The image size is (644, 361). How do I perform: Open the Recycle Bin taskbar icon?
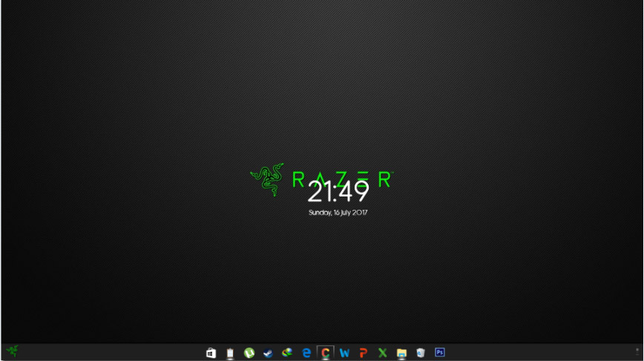tap(421, 353)
